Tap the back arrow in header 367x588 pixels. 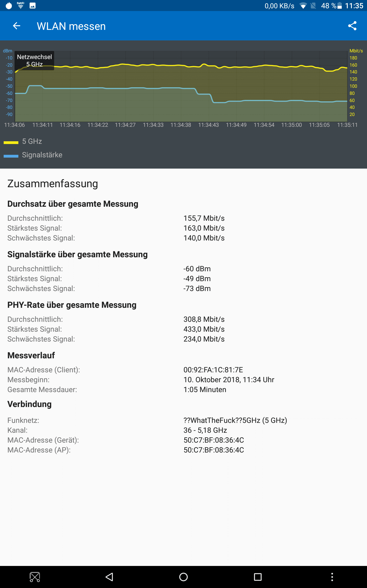click(17, 26)
